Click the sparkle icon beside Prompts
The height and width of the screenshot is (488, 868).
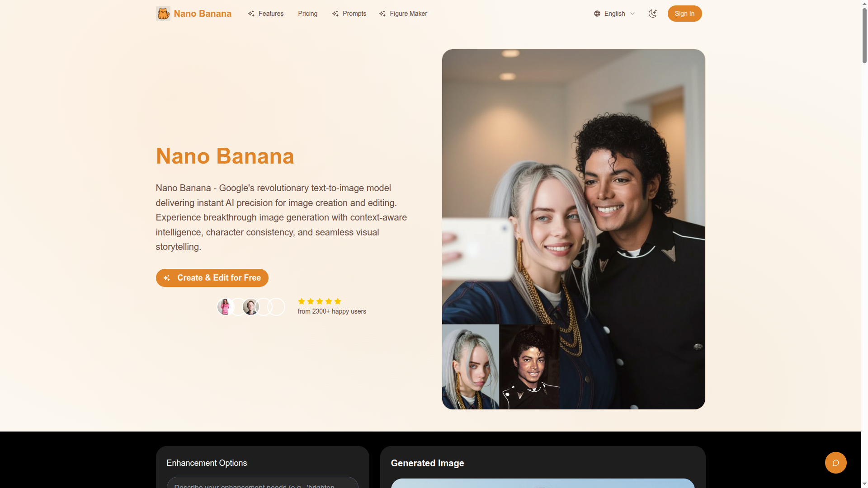coord(335,14)
